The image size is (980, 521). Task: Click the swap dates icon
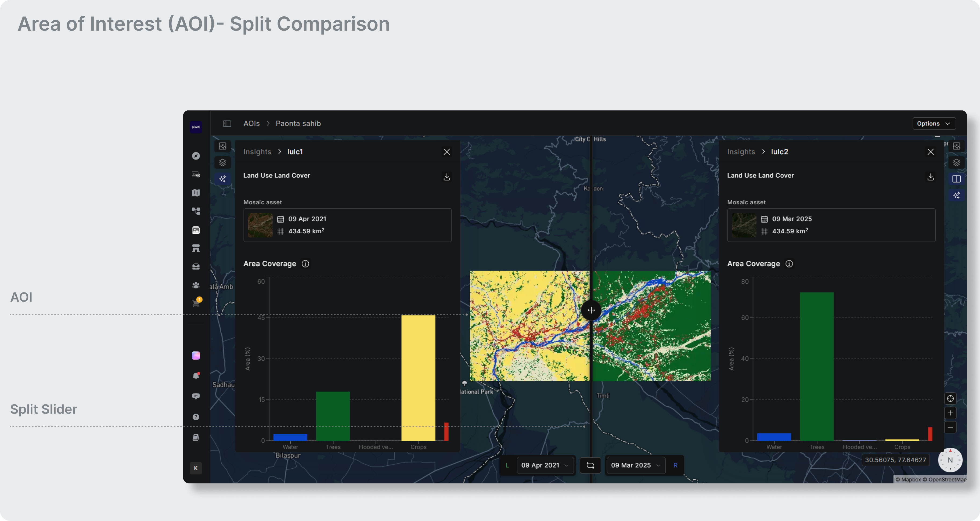pos(590,465)
